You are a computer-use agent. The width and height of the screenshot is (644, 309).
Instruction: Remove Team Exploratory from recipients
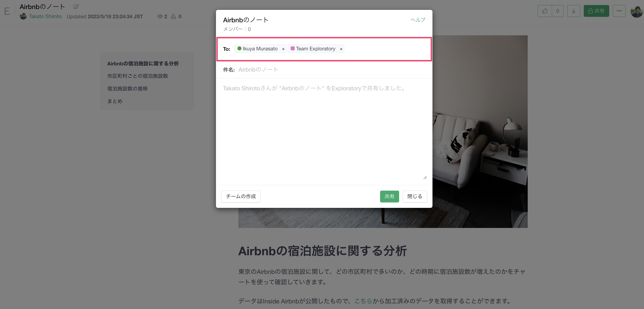(341, 49)
